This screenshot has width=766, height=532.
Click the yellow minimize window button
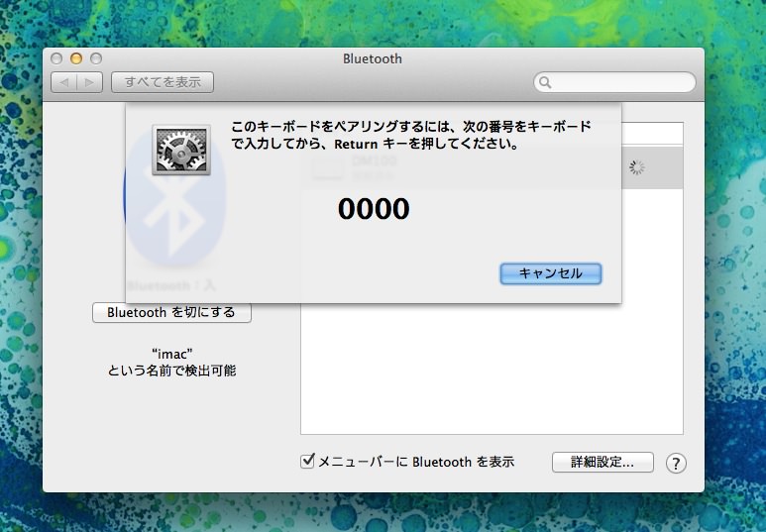[x=76, y=58]
